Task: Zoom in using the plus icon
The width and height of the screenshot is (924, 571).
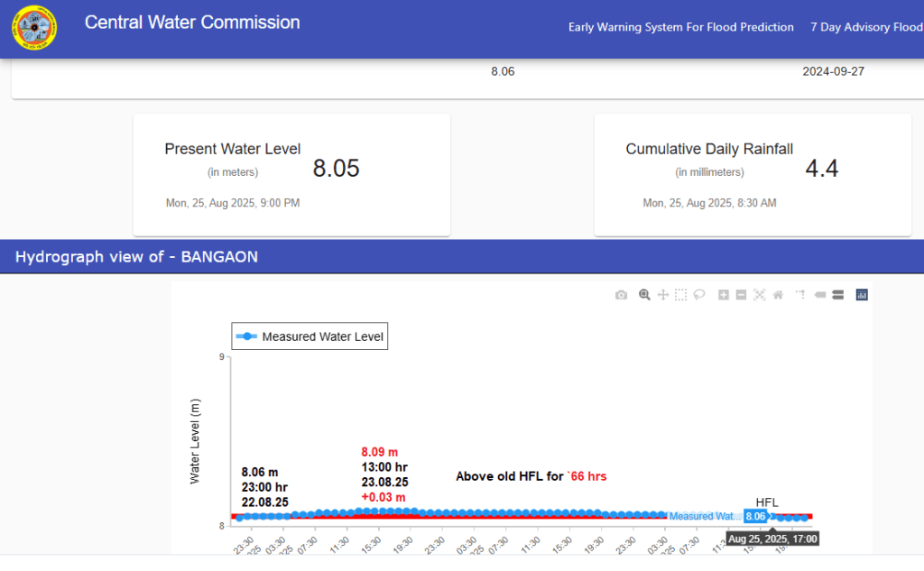Action: pyautogui.click(x=723, y=295)
